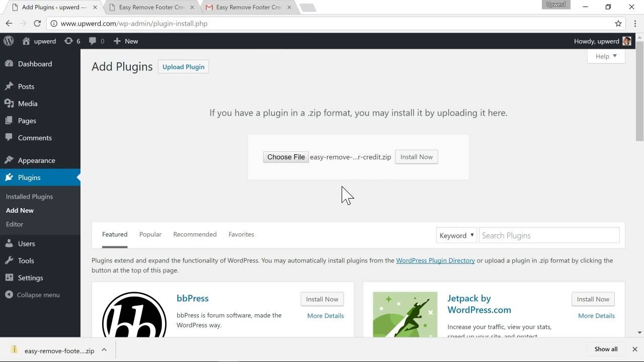Screen dimensions: 644x362
Task: View More Details for bbPress
Action: [x=326, y=316]
